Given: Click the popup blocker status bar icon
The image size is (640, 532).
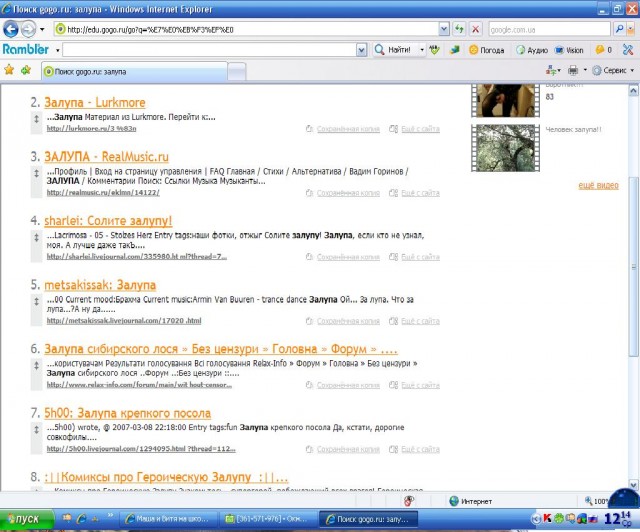Looking at the screenshot, I should pyautogui.click(x=409, y=501).
